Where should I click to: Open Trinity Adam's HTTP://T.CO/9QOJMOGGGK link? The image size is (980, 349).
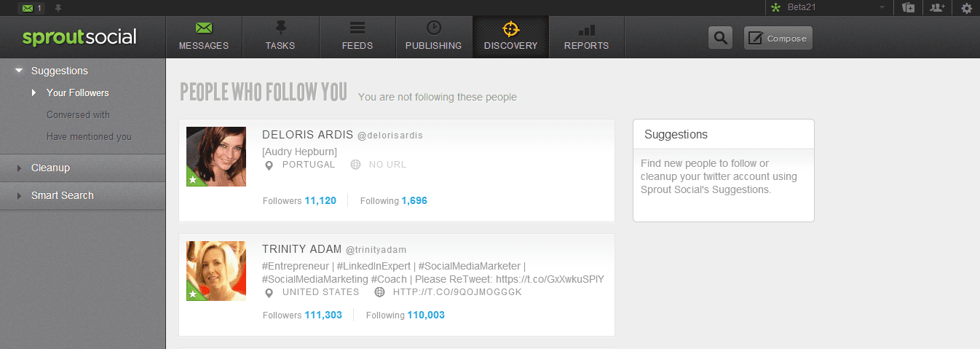point(457,292)
